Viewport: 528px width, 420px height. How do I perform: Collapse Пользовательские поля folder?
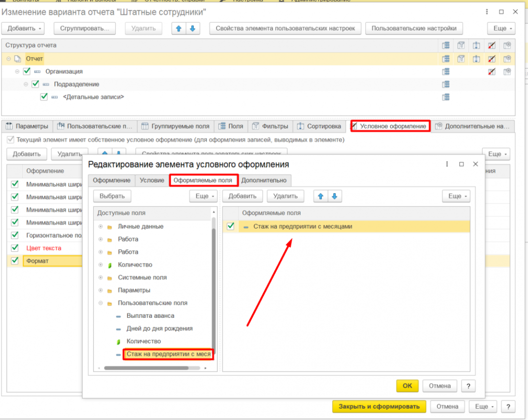point(100,303)
